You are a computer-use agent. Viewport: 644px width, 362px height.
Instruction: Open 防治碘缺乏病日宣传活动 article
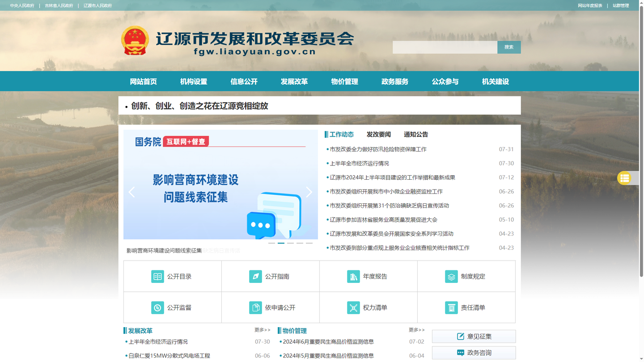[x=389, y=206]
